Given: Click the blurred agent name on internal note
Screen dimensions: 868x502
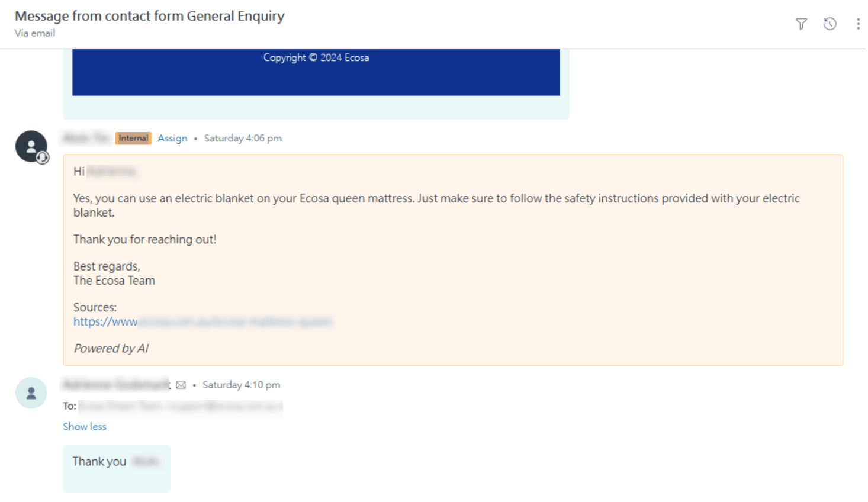Looking at the screenshot, I should pyautogui.click(x=86, y=139).
